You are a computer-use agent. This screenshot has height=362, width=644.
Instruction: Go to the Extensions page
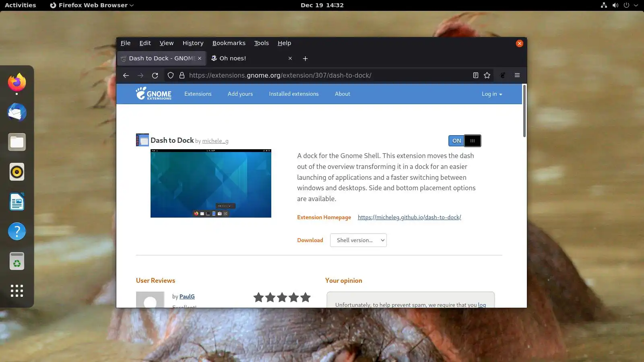pos(198,94)
